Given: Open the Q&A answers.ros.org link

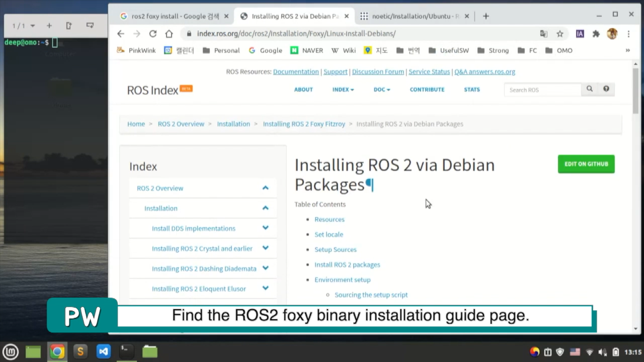Looking at the screenshot, I should [485, 71].
